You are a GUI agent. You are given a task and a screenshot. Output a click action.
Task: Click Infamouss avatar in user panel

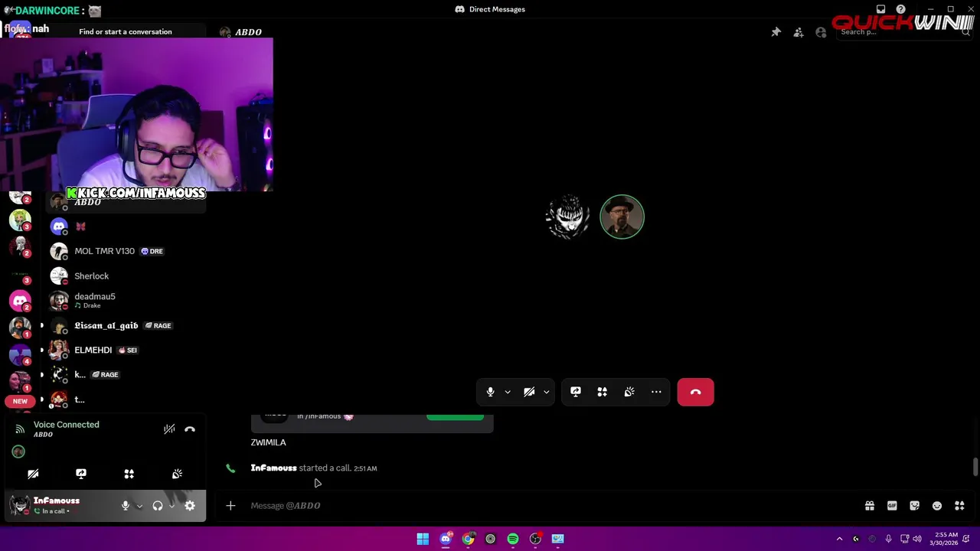coord(20,505)
